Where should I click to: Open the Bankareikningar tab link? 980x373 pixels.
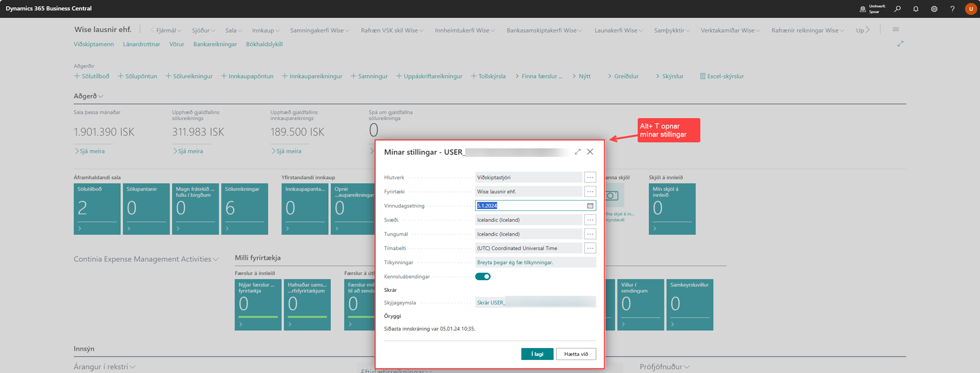point(215,44)
